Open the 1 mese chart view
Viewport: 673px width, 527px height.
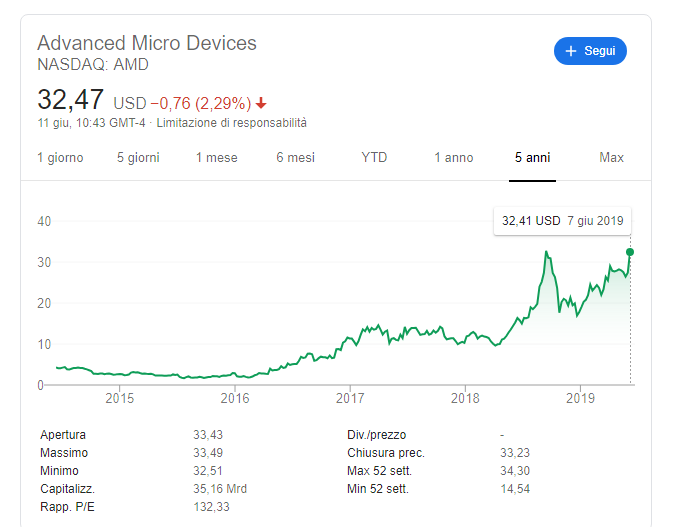(217, 157)
